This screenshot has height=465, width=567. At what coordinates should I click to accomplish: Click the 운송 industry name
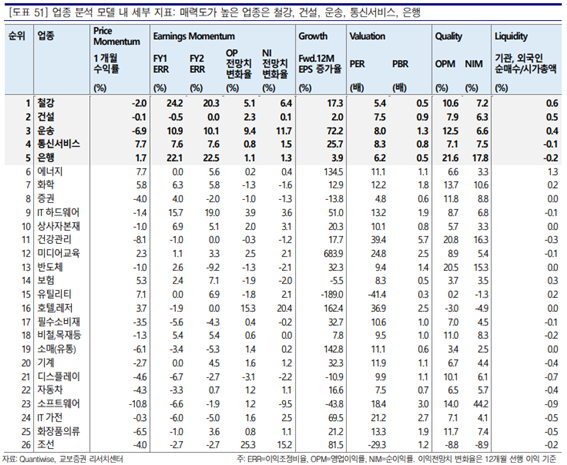(46, 131)
